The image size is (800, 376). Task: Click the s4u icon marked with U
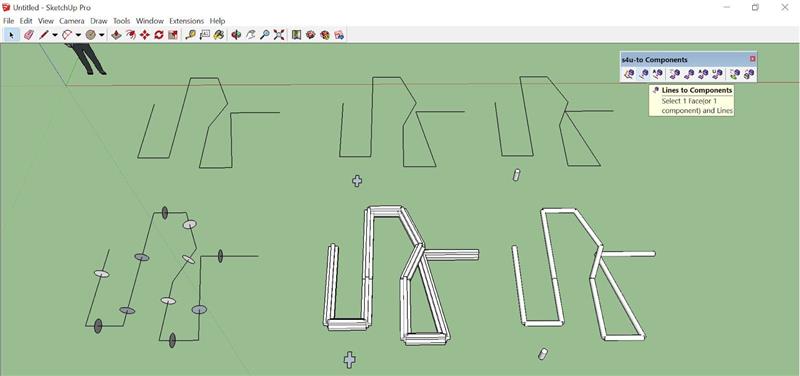pyautogui.click(x=717, y=74)
